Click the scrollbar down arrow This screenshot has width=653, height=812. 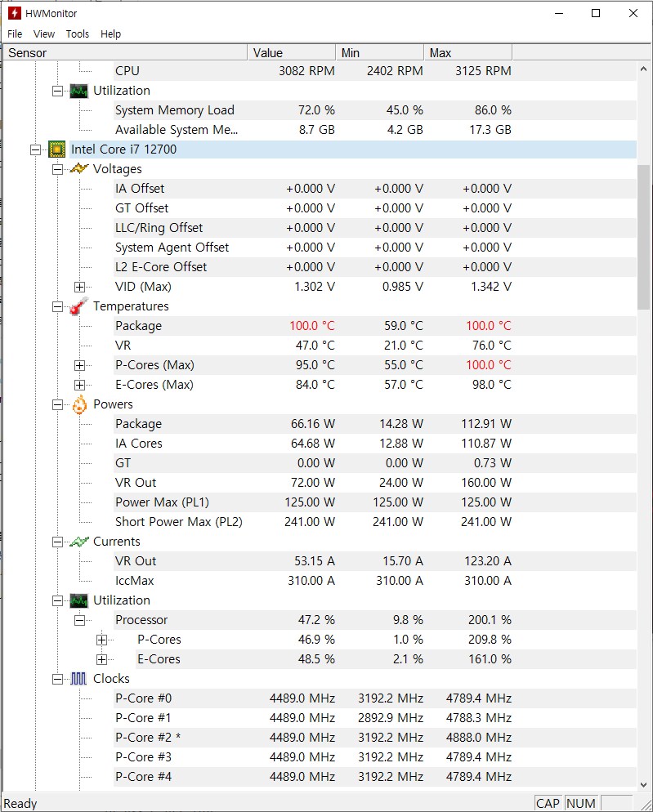[x=643, y=785]
